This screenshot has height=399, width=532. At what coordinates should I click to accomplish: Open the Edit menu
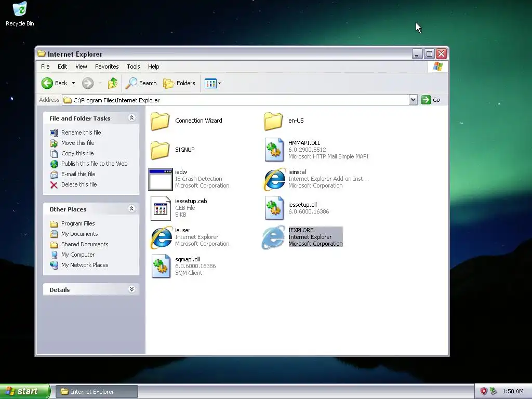(62, 66)
